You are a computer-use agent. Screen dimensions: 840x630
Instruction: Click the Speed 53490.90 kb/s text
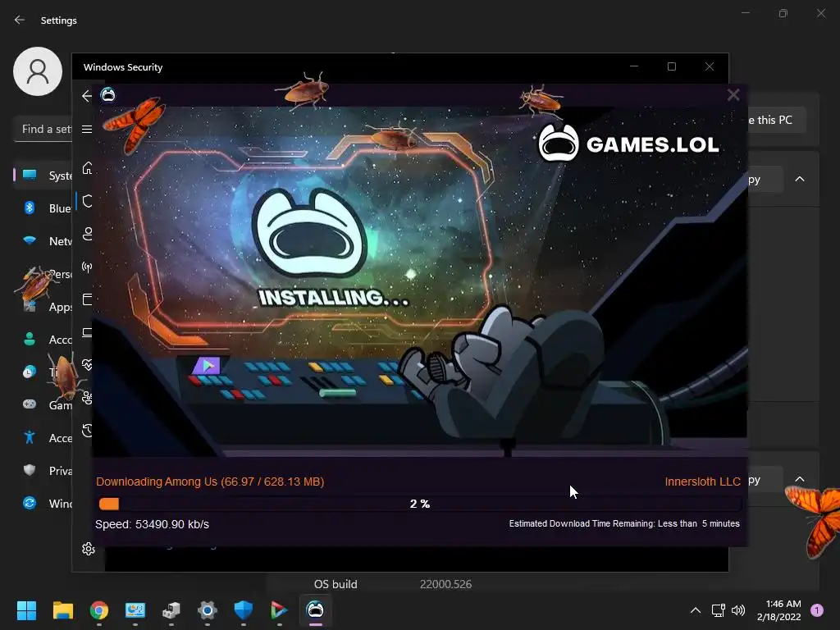152,524
